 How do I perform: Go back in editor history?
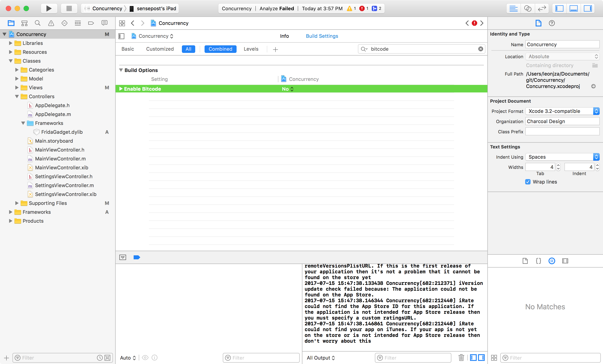pos(133,23)
